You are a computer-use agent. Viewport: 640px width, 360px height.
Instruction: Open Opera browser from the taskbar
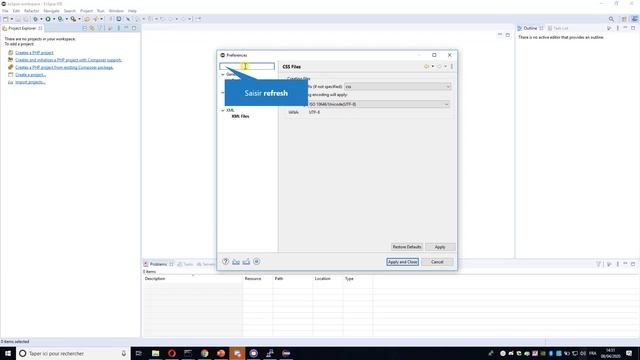coord(172,353)
